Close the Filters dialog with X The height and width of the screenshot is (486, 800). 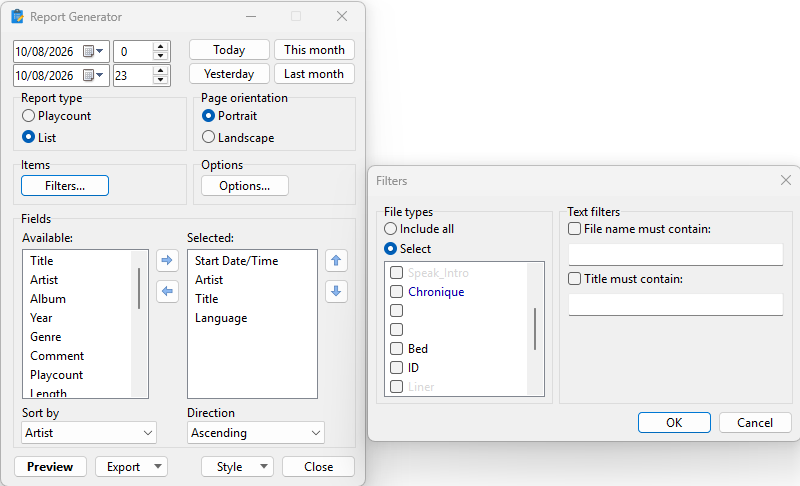tap(786, 180)
